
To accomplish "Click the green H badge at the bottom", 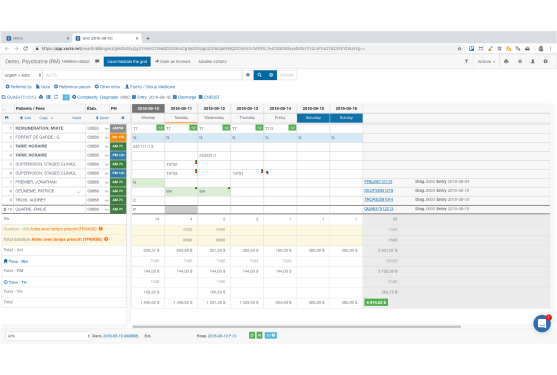I will [260, 335].
